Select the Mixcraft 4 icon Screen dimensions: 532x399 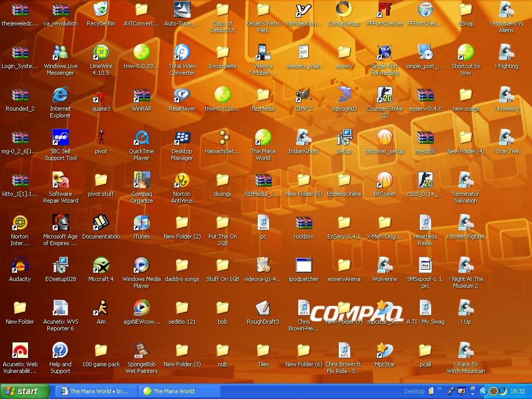(x=101, y=265)
